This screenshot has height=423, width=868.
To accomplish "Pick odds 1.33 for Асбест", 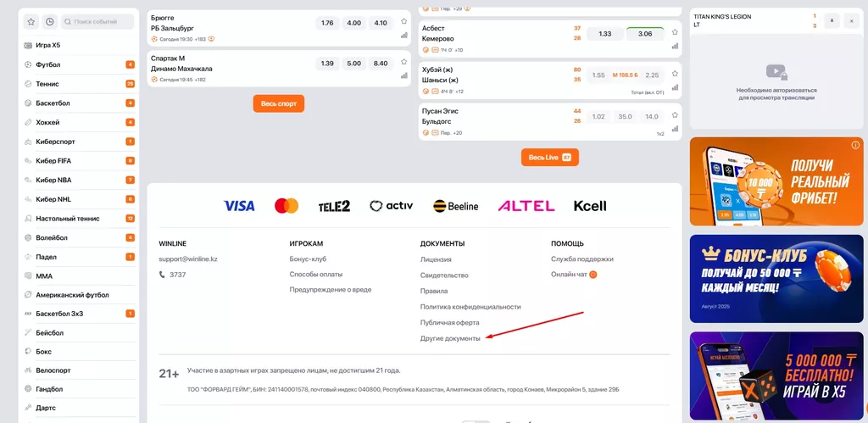I will (605, 34).
